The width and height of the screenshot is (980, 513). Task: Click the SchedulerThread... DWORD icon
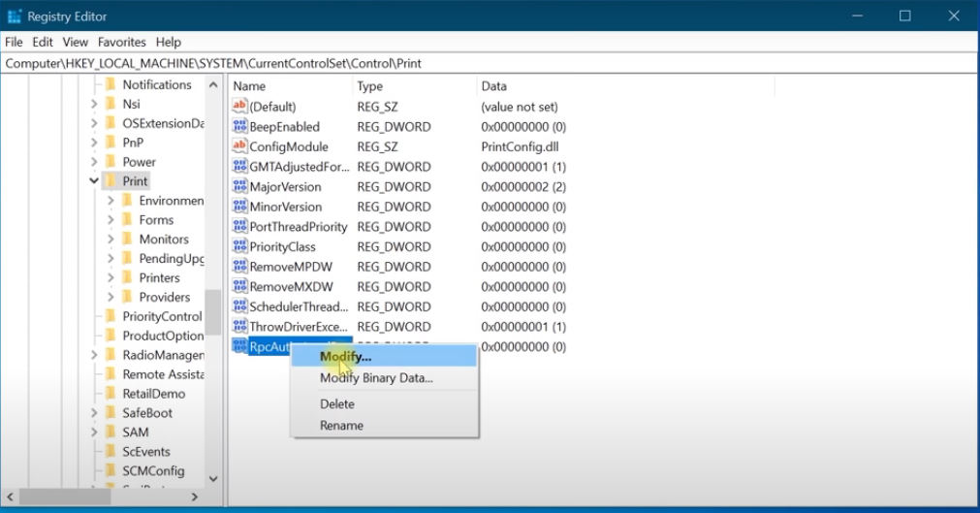pyautogui.click(x=239, y=306)
